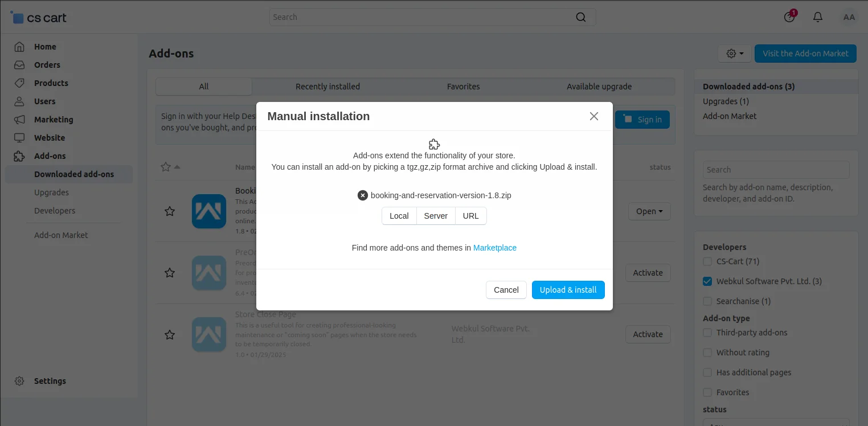Open the notifications bell
The height and width of the screenshot is (426, 868).
click(817, 17)
